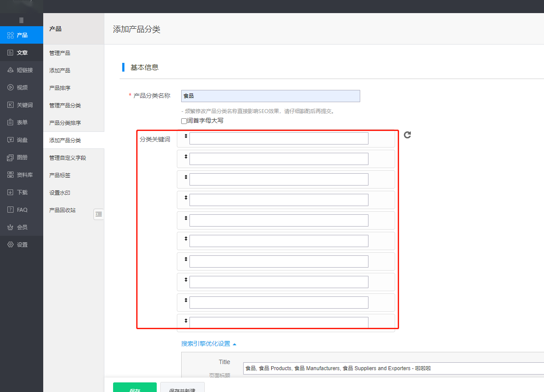Click the 产品 icon in left sidebar
544x392 pixels.
11,35
